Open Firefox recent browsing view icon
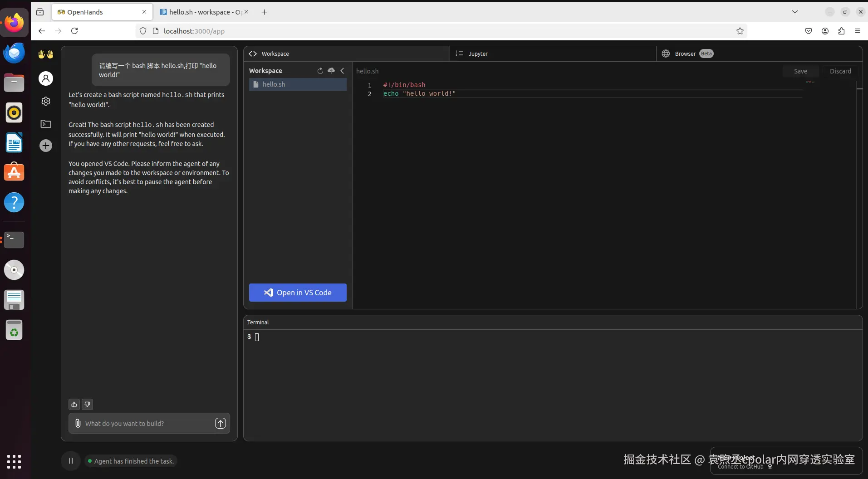 (x=40, y=12)
